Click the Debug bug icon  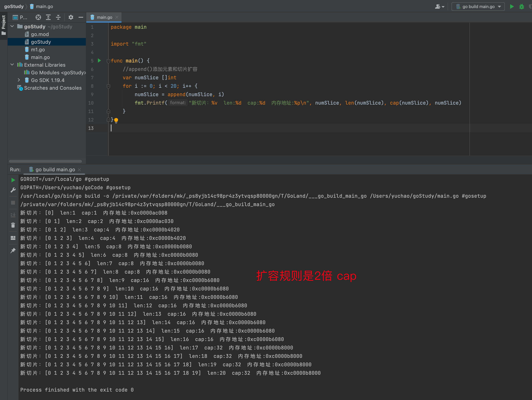(x=521, y=7)
